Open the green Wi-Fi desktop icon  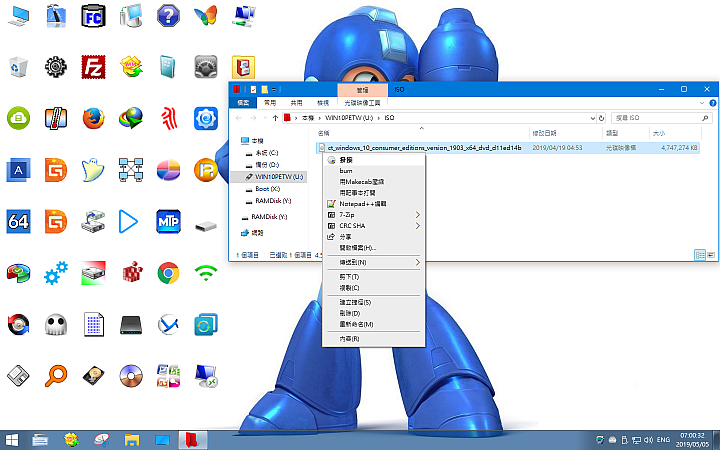click(x=206, y=272)
